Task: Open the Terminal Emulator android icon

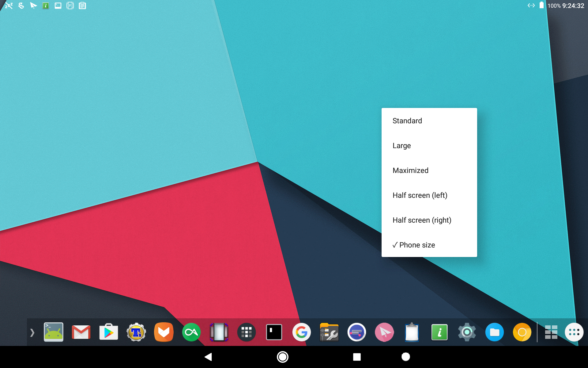Action: (54, 332)
